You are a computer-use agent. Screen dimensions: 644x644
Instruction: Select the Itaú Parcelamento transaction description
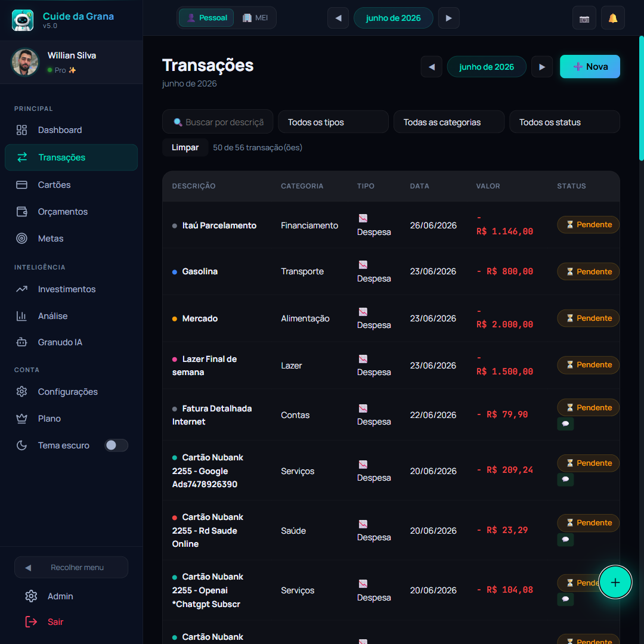click(x=219, y=225)
